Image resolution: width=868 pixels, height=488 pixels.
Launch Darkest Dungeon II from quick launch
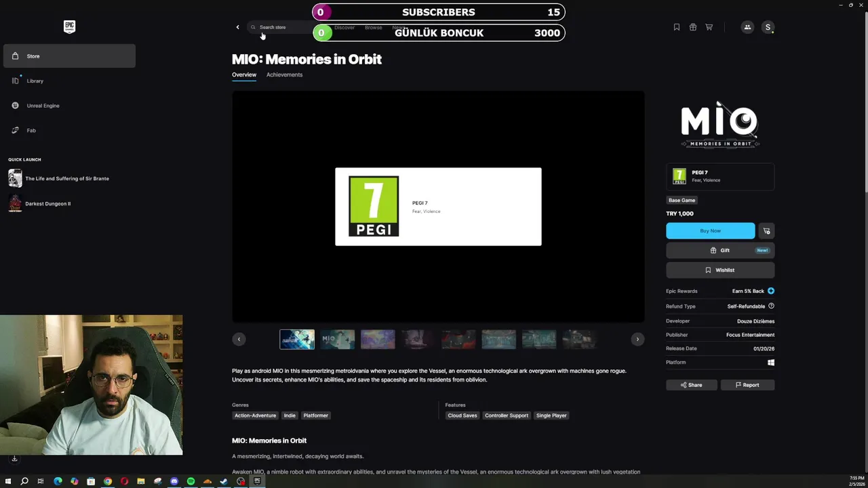pos(40,203)
